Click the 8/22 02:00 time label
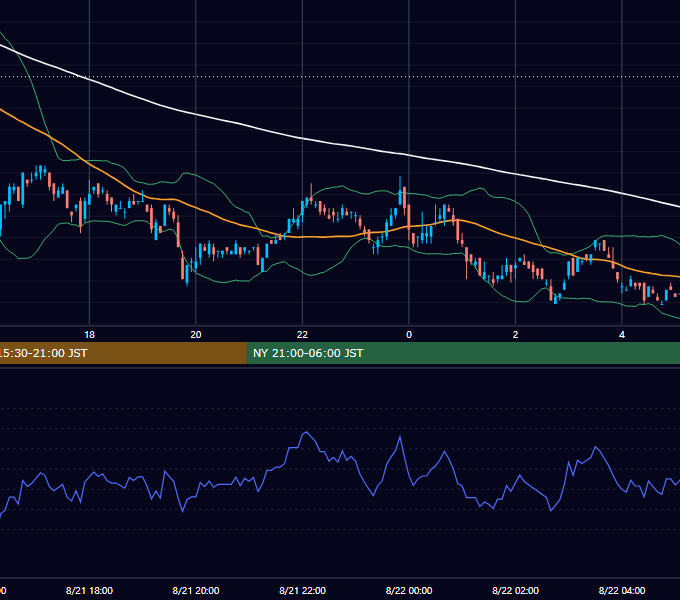Viewport: 680px width, 600px height. pyautogui.click(x=515, y=590)
